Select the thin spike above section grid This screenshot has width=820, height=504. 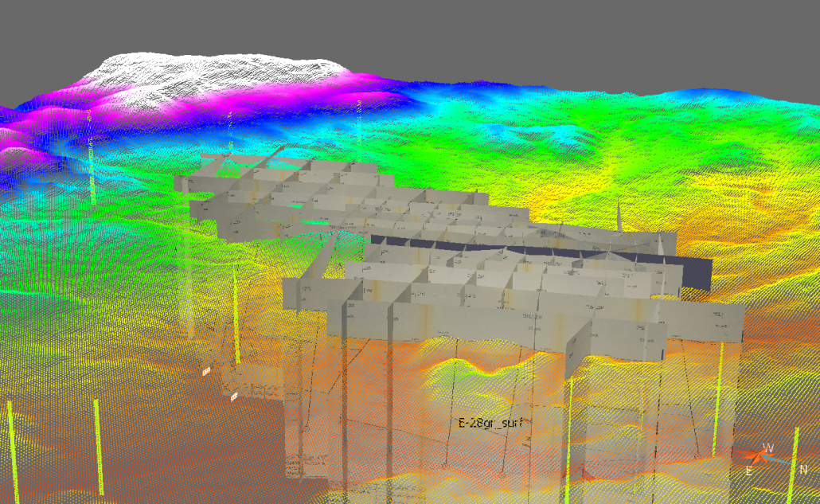point(619,217)
